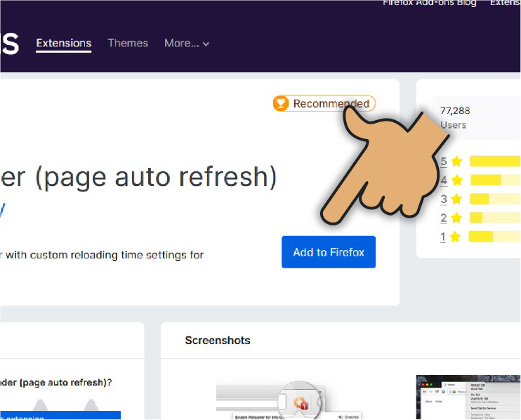The height and width of the screenshot is (420, 521).
Task: Click the 5-star rating bar
Action: click(x=494, y=162)
